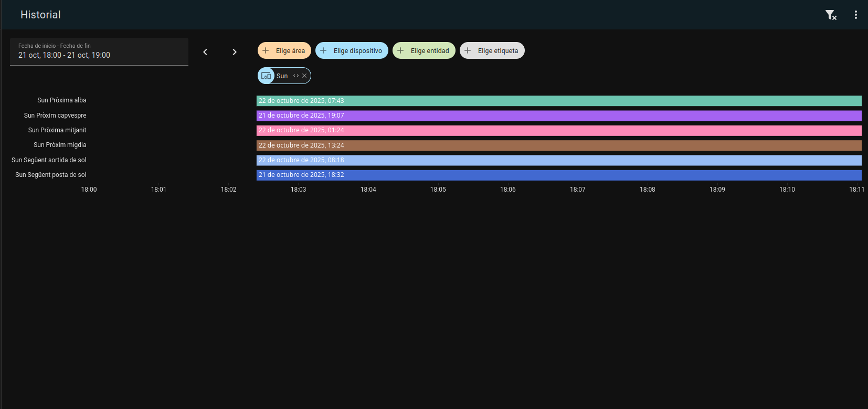Image resolution: width=868 pixels, height=409 pixels.
Task: Expand the Sun chip into entities
Action: coord(296,76)
